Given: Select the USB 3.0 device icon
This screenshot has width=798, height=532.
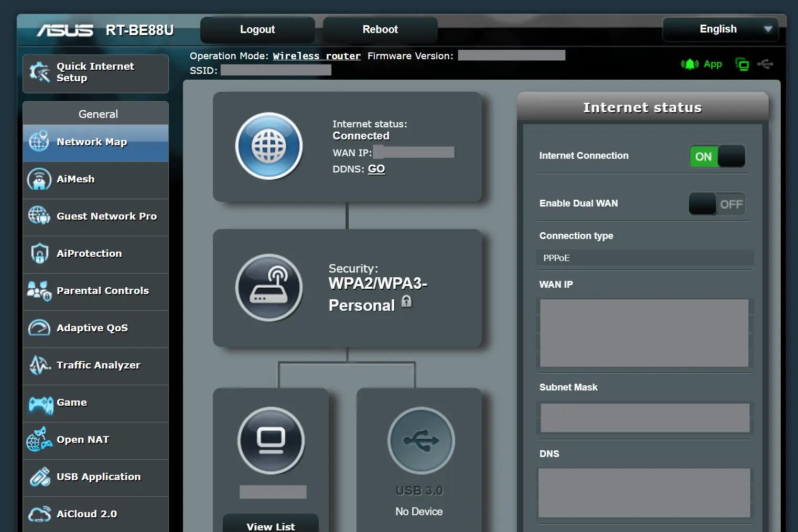Looking at the screenshot, I should pyautogui.click(x=421, y=440).
